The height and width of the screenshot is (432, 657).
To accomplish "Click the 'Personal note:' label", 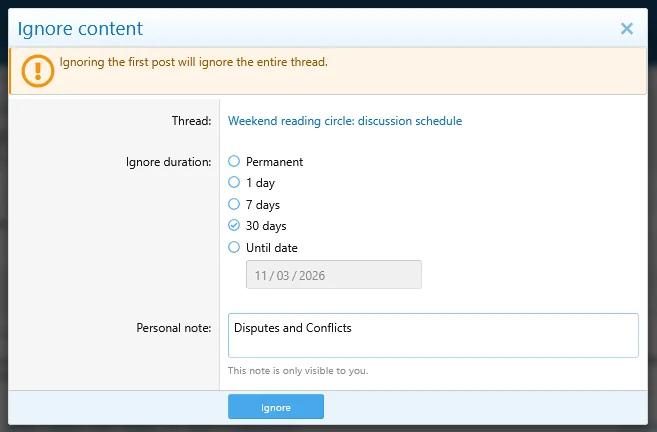I will click(173, 328).
